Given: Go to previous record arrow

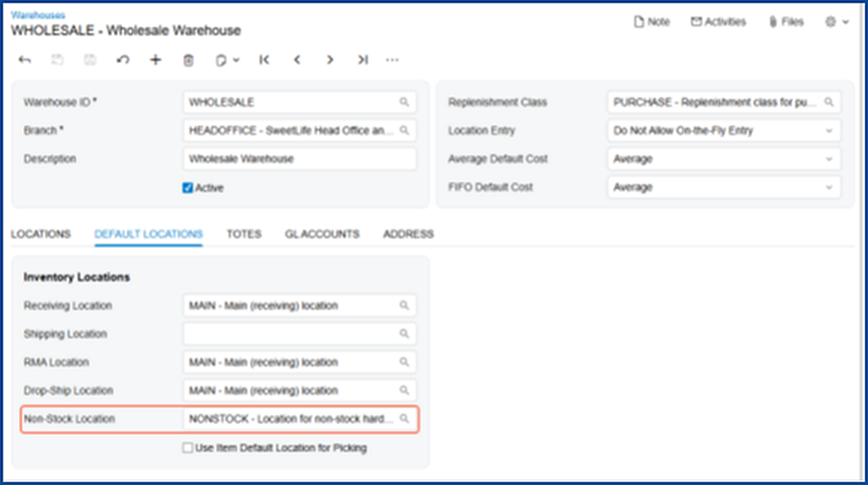Looking at the screenshot, I should [x=297, y=60].
